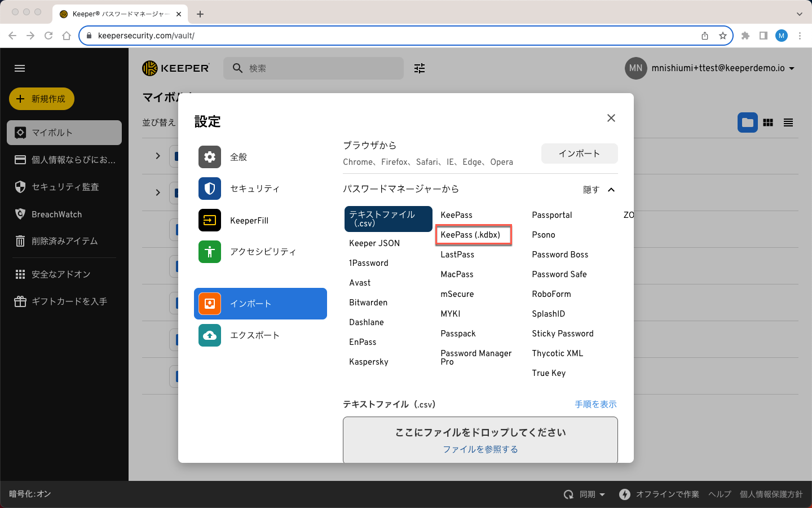The width and height of the screenshot is (812, 508).
Task: Click the インポート button for browsers
Action: click(x=579, y=154)
